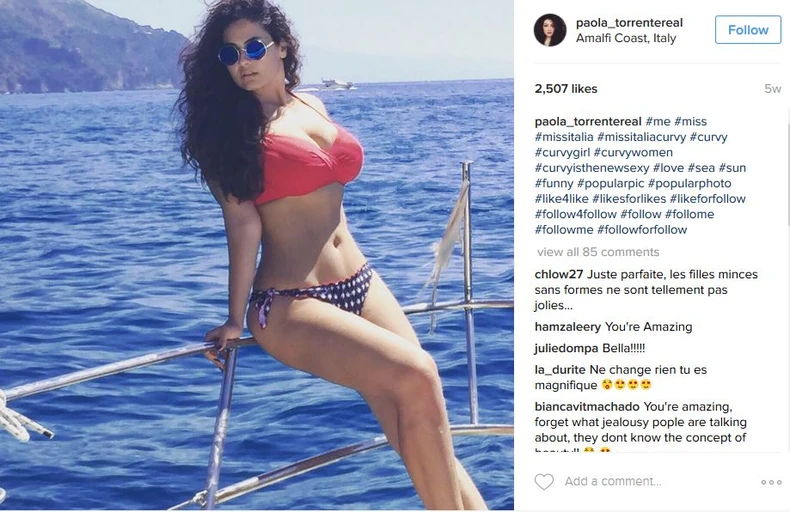Open paola_torrentereal username in the header
The image size is (790, 512).
tap(629, 23)
